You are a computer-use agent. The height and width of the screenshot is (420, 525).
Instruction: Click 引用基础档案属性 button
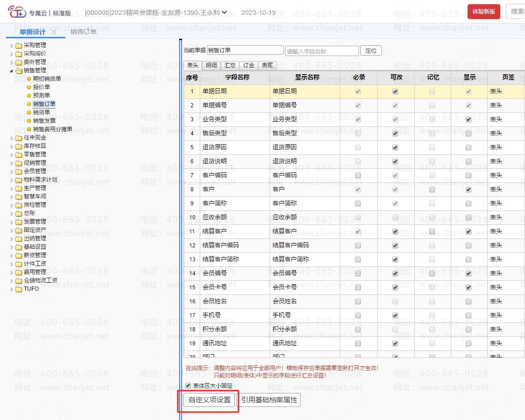269,400
